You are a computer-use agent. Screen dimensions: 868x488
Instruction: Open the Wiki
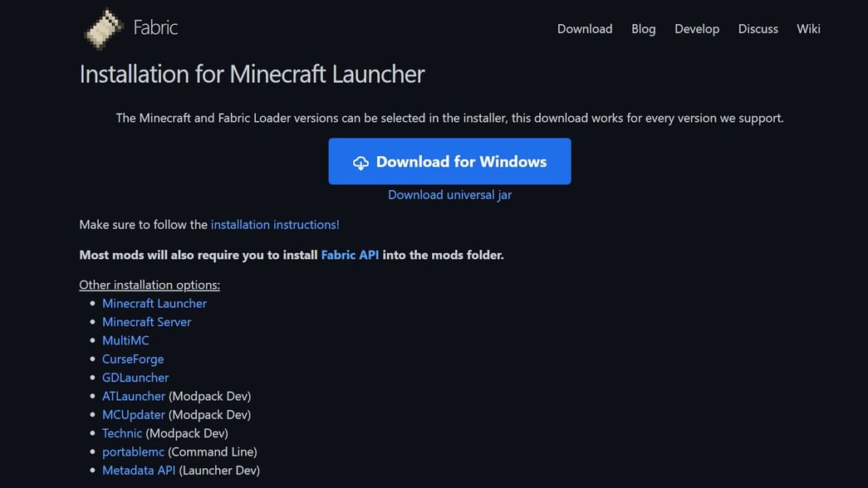(x=807, y=28)
